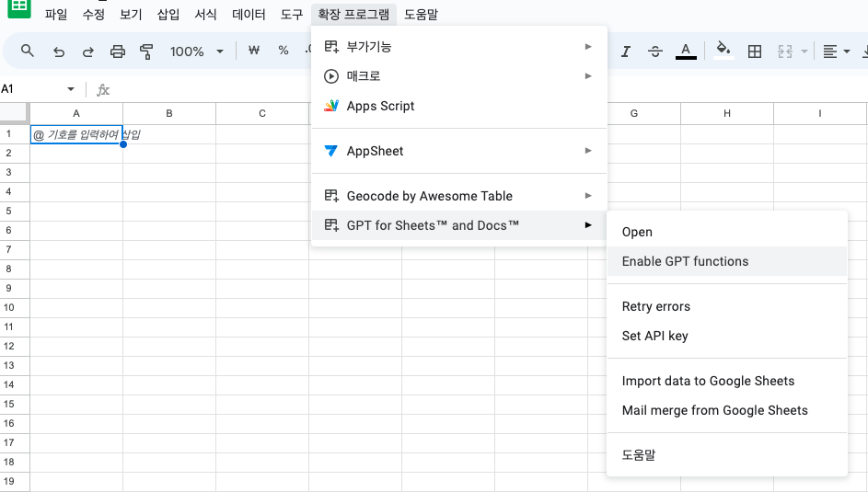Click 도움말 in GPT submenu

[x=727, y=455]
